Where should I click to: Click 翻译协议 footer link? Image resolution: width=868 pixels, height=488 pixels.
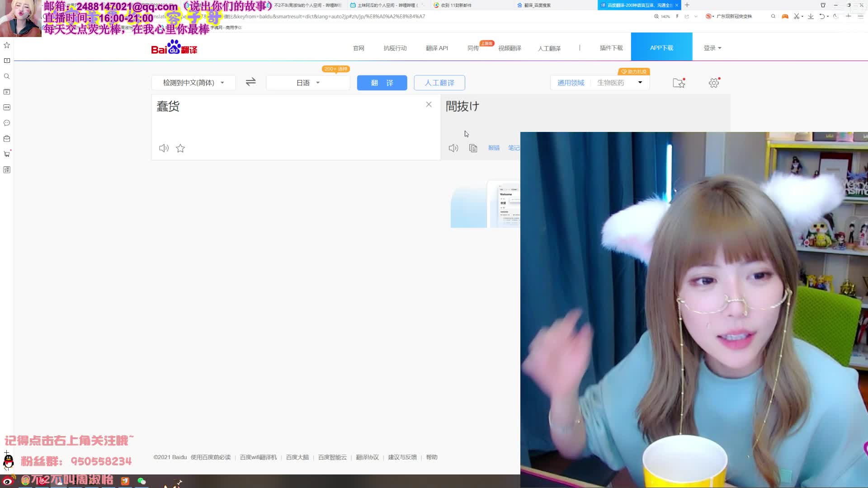click(367, 457)
